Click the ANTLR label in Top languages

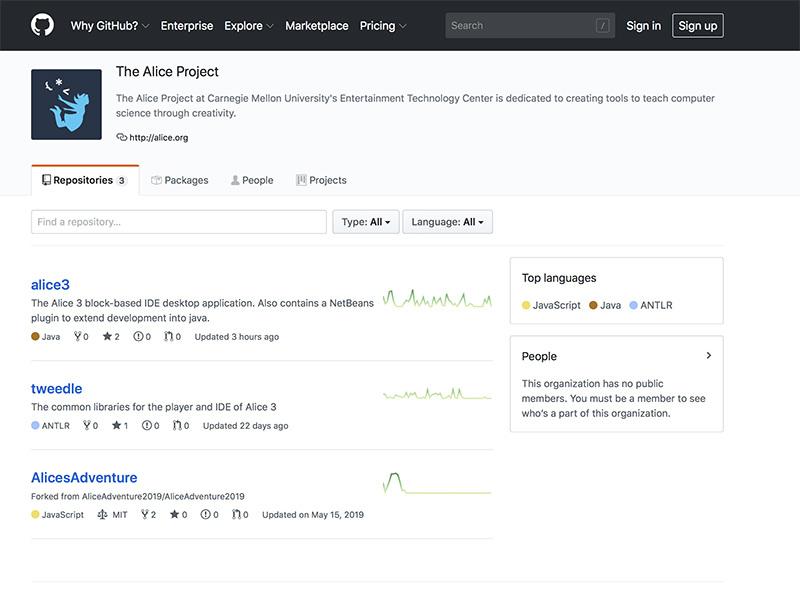[x=656, y=305]
